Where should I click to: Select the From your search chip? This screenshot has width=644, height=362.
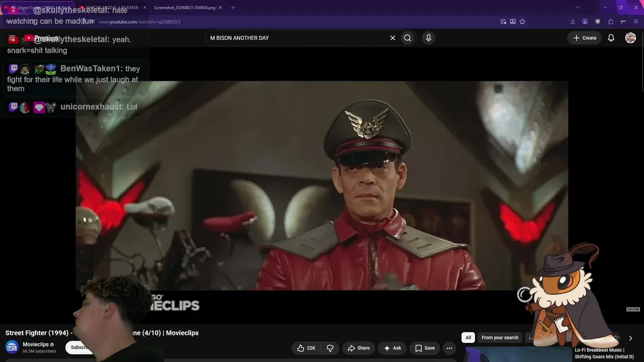click(x=500, y=337)
